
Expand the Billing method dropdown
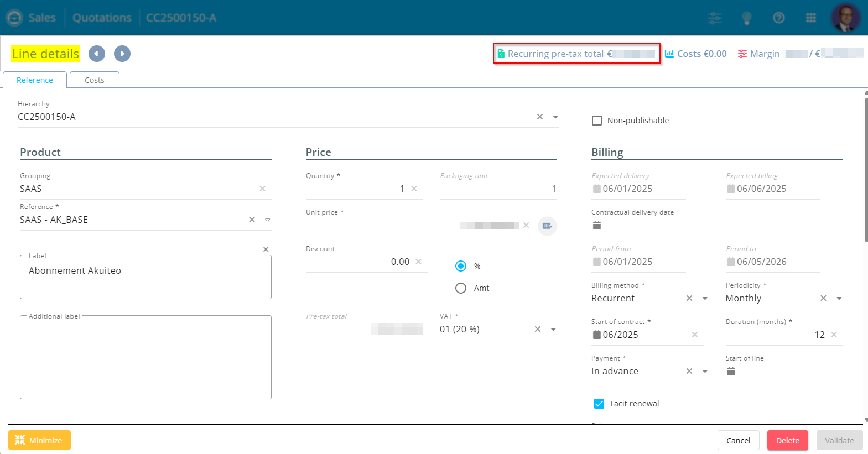click(705, 299)
